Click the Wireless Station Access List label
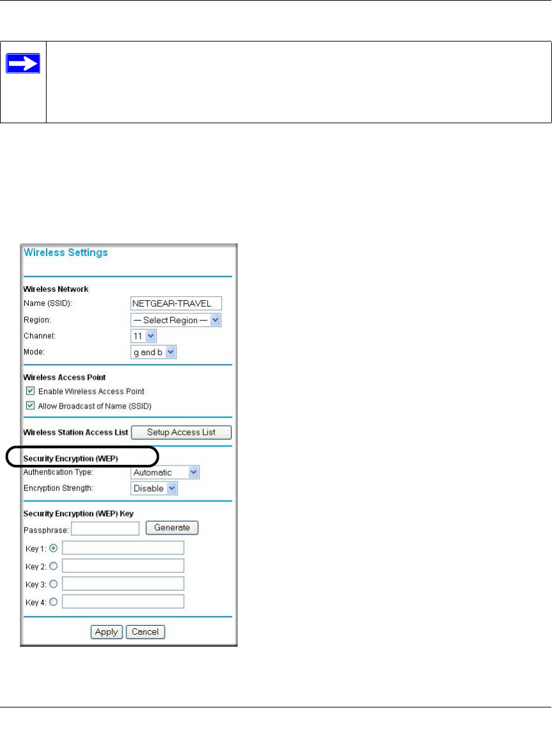The width and height of the screenshot is (552, 756). [76, 432]
